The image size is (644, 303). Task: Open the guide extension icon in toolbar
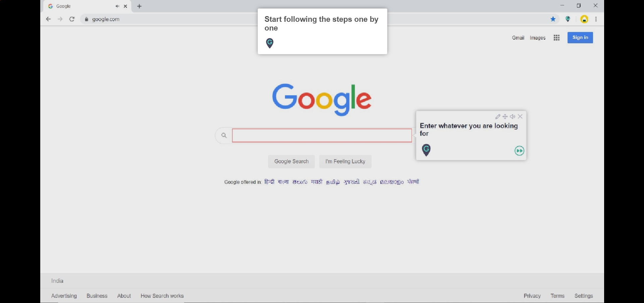tap(568, 19)
